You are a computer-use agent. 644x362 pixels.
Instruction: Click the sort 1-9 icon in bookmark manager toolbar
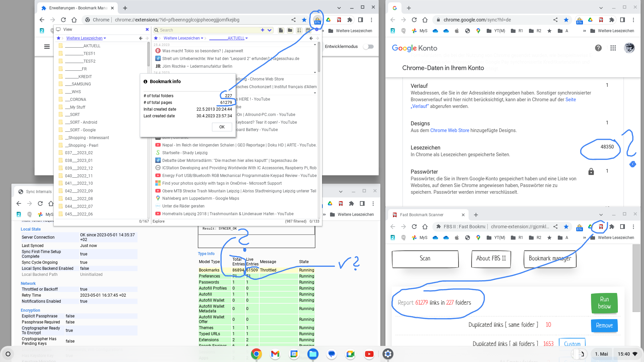[x=299, y=31]
